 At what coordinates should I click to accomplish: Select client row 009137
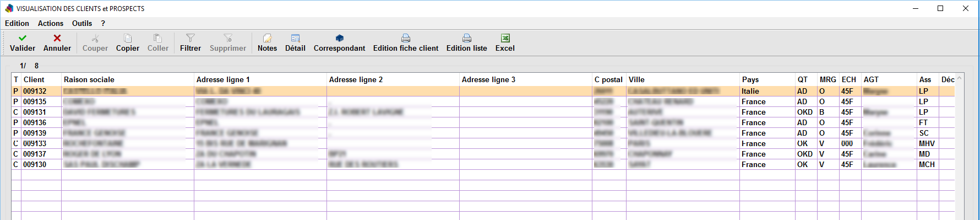pyautogui.click(x=483, y=154)
